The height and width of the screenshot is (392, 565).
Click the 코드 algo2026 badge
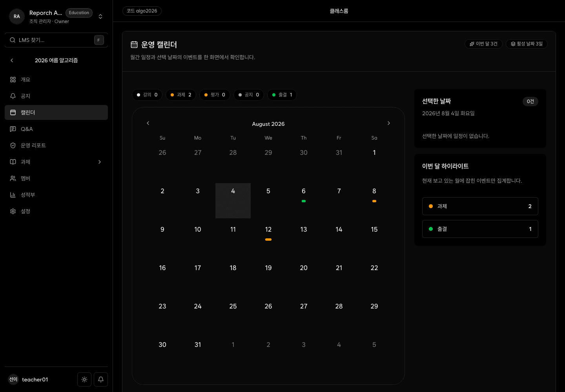coord(142,11)
